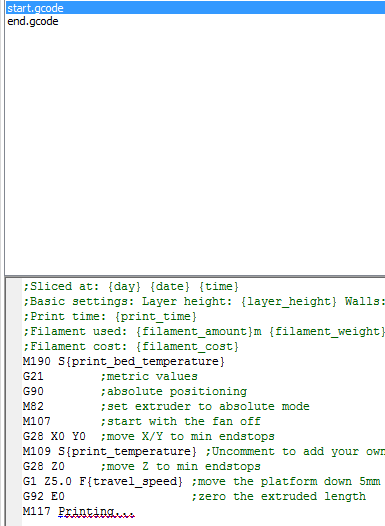Click the M107 fan off line

pos(142,421)
